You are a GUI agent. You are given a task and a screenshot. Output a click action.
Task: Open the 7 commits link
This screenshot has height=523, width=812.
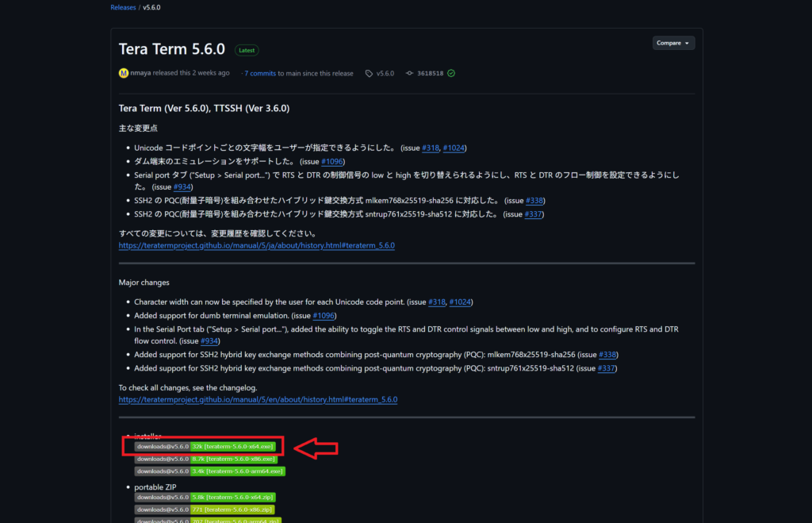pos(260,73)
